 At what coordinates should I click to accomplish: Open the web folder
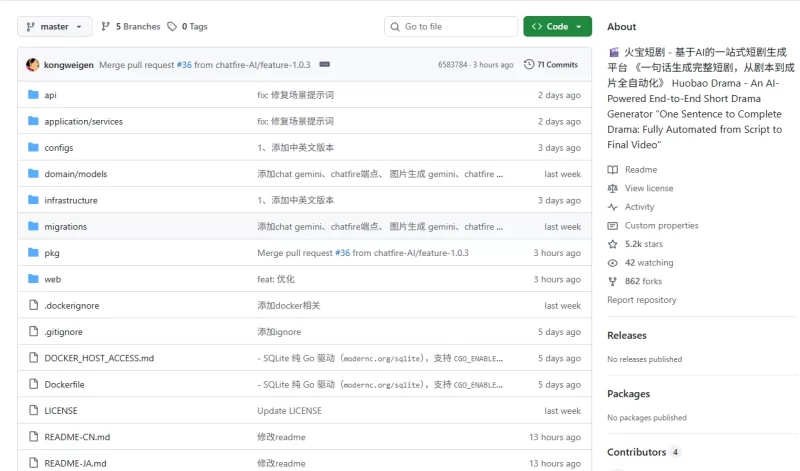[53, 279]
